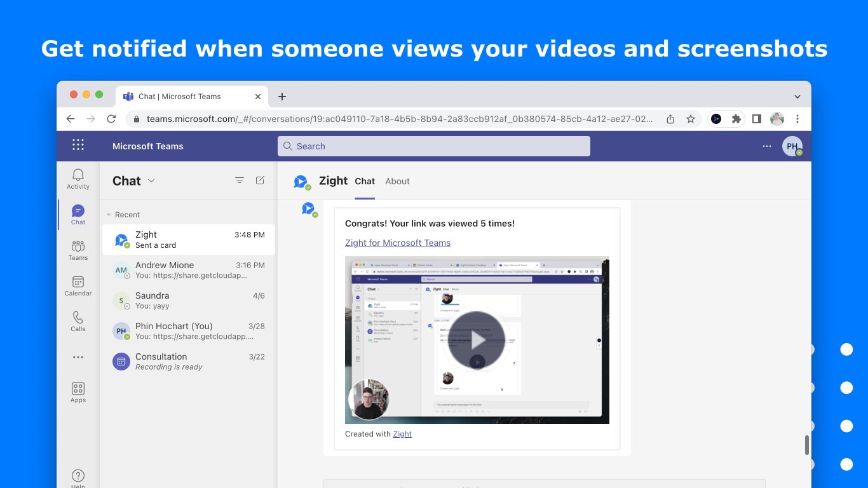Reload the Teams page

tap(111, 119)
